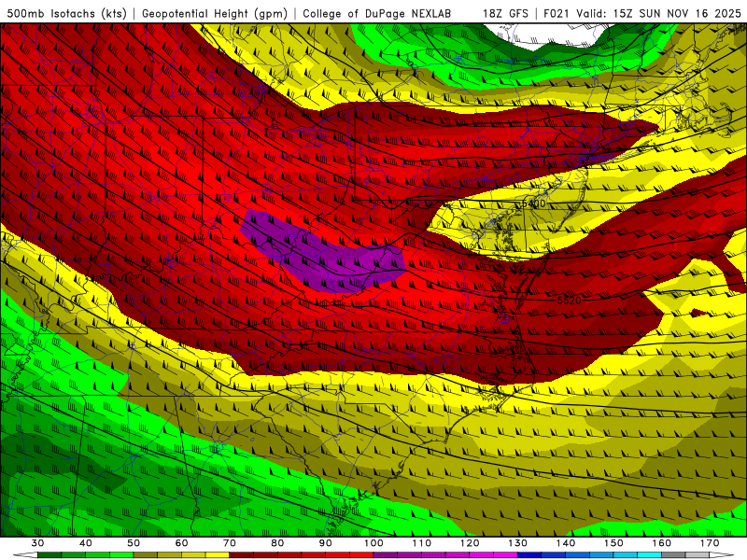Click the 120 label on the color scale

(470, 543)
